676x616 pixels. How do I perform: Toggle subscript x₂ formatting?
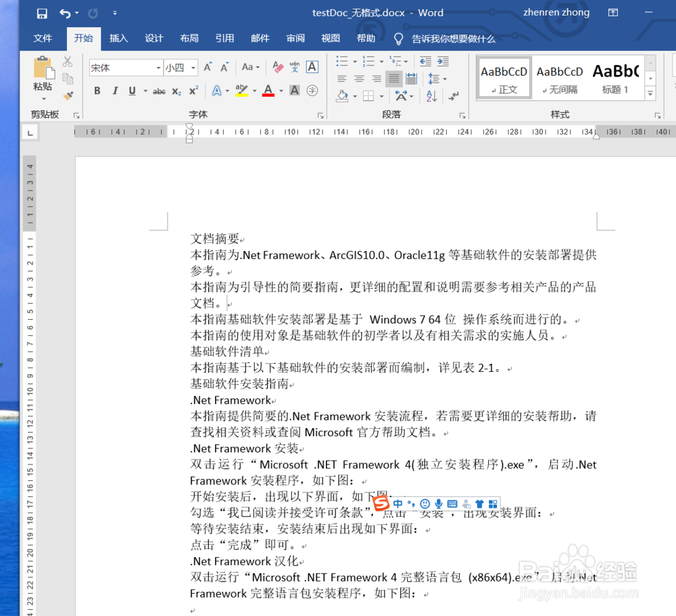(x=176, y=91)
